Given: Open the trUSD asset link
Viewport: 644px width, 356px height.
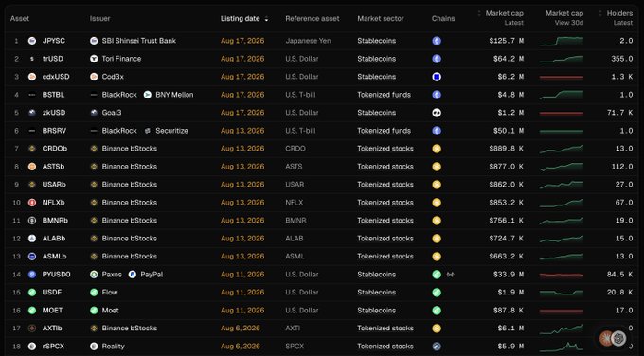Looking at the screenshot, I should pyautogui.click(x=53, y=59).
